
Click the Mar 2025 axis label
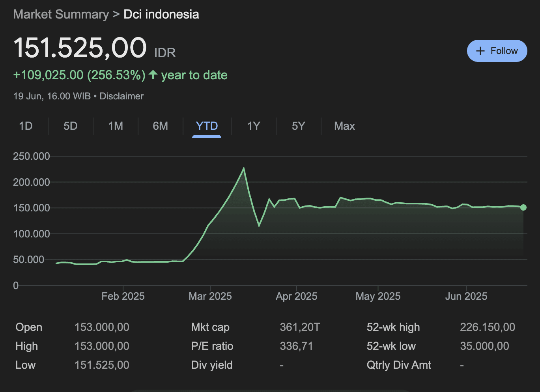(x=210, y=296)
